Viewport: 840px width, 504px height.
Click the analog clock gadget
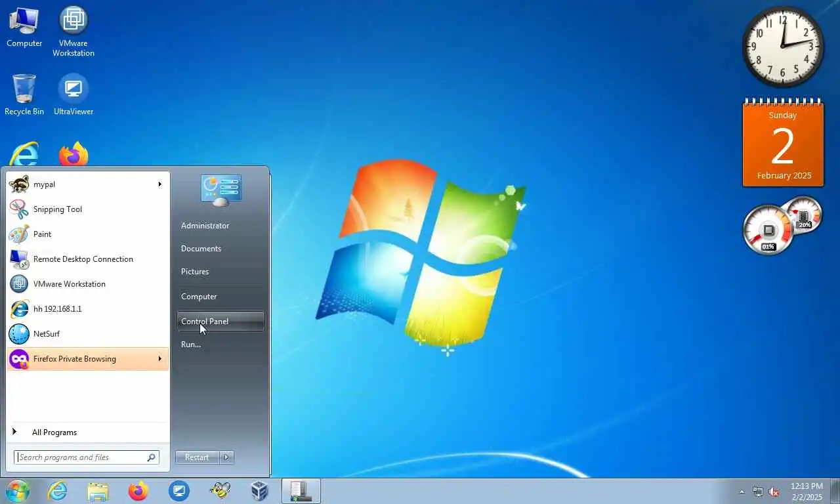click(783, 47)
